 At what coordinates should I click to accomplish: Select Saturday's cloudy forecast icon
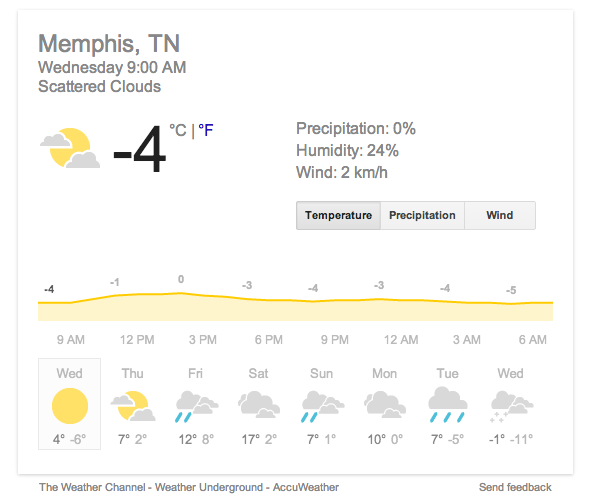[259, 404]
